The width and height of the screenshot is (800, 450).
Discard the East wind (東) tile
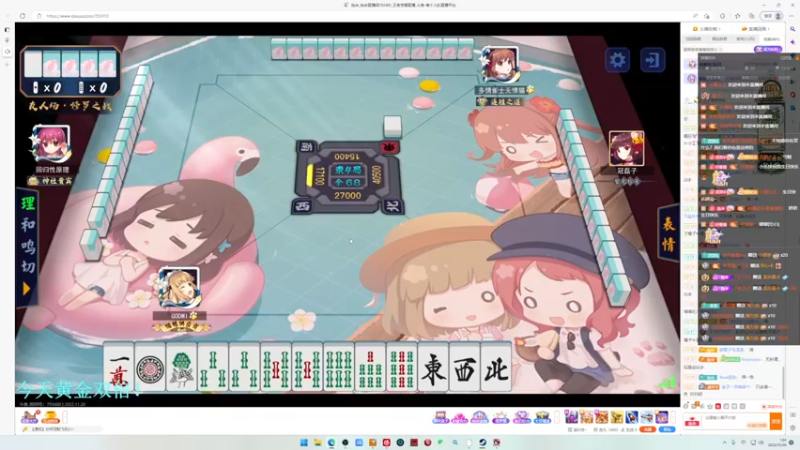tap(433, 367)
